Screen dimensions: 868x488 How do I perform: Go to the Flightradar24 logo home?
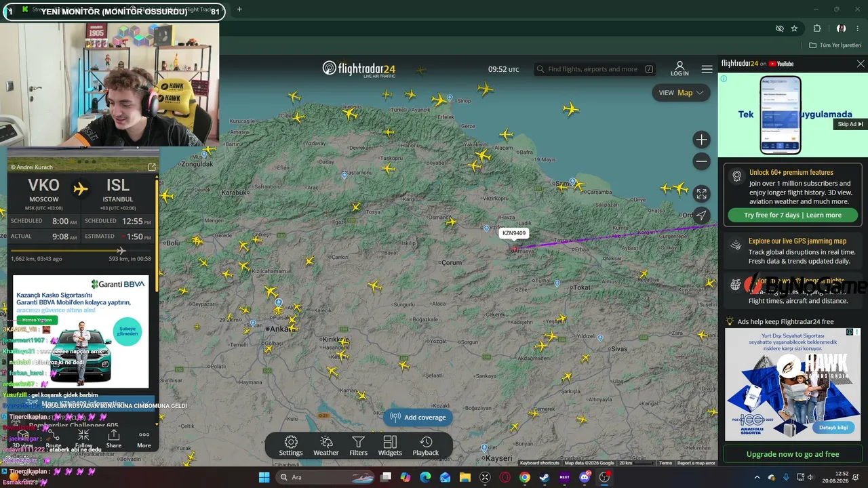tap(359, 69)
